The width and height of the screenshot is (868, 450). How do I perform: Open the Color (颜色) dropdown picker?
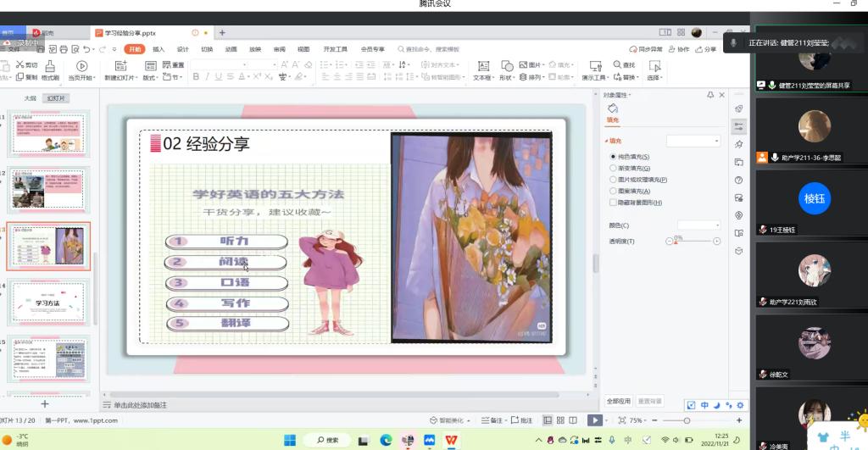pyautogui.click(x=698, y=225)
